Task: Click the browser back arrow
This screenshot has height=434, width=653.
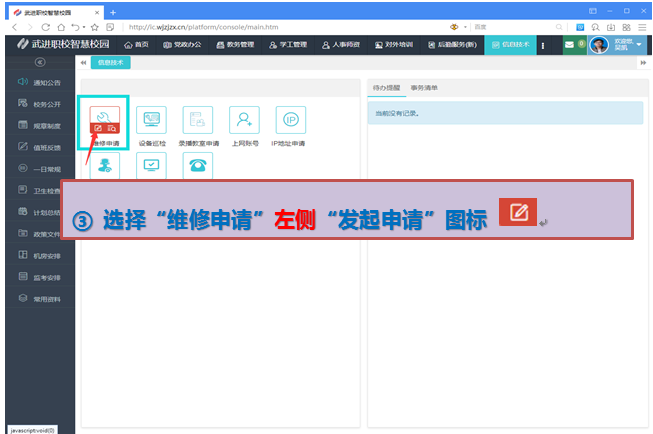Action: click(x=15, y=27)
